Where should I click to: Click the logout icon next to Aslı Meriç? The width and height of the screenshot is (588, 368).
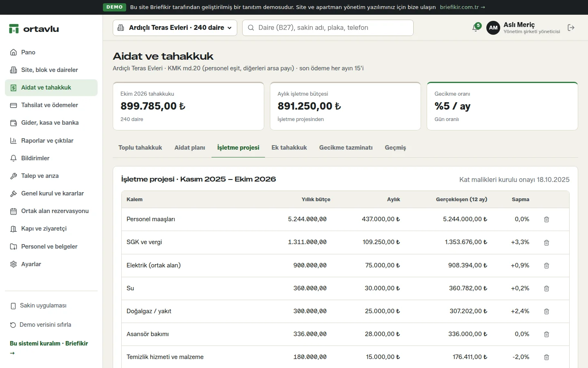571,27
